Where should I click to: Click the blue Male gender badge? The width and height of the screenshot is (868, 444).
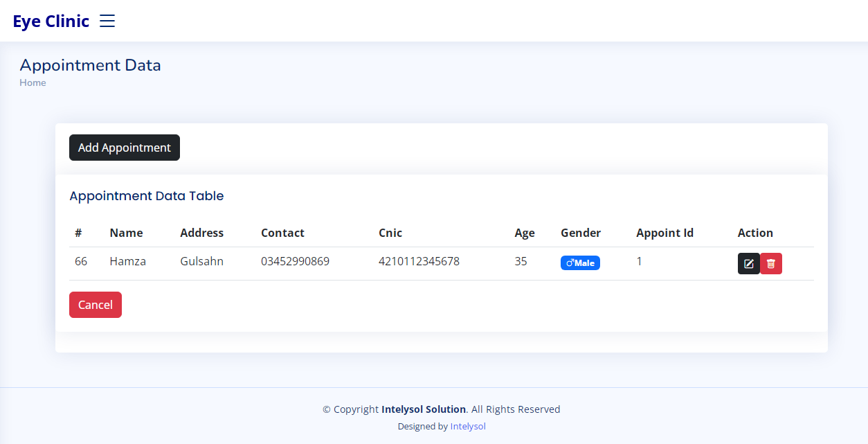click(580, 263)
